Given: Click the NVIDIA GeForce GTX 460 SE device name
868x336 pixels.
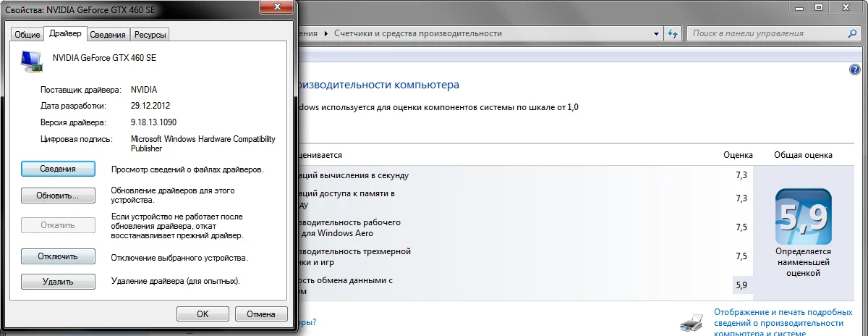Looking at the screenshot, I should pyautogui.click(x=105, y=57).
